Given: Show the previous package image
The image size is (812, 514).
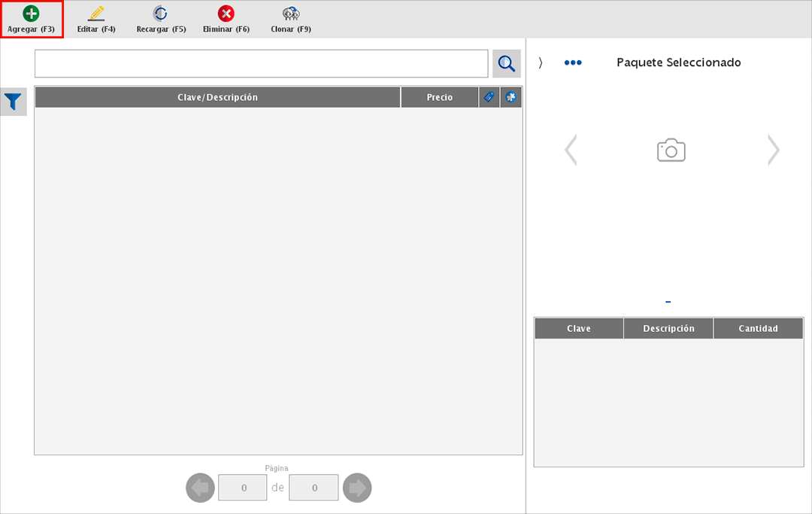Looking at the screenshot, I should click(x=571, y=150).
